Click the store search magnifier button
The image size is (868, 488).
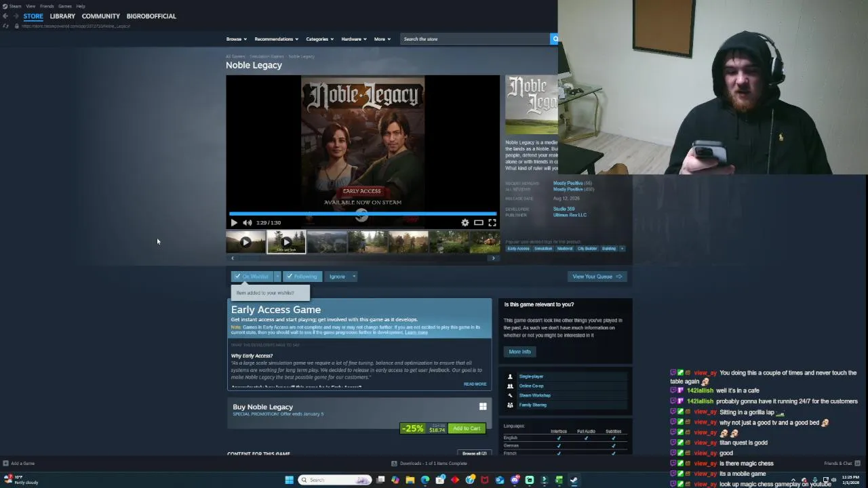pyautogui.click(x=554, y=39)
